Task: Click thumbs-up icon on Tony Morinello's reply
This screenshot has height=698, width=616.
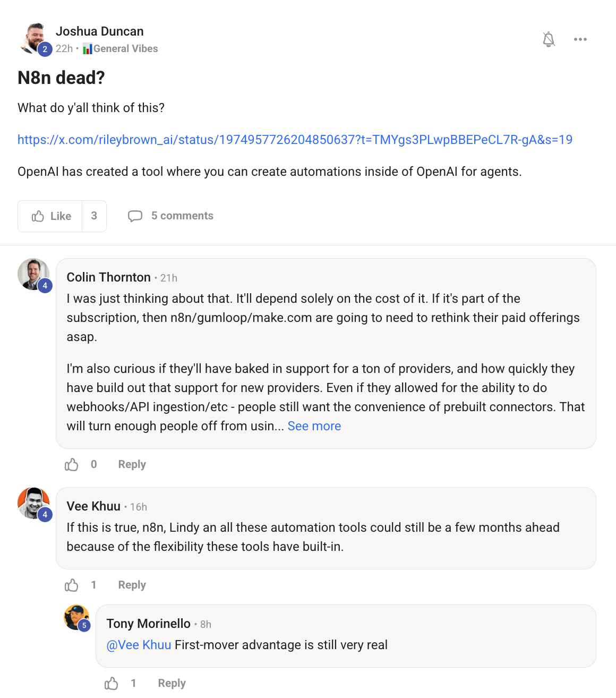Action: [111, 684]
